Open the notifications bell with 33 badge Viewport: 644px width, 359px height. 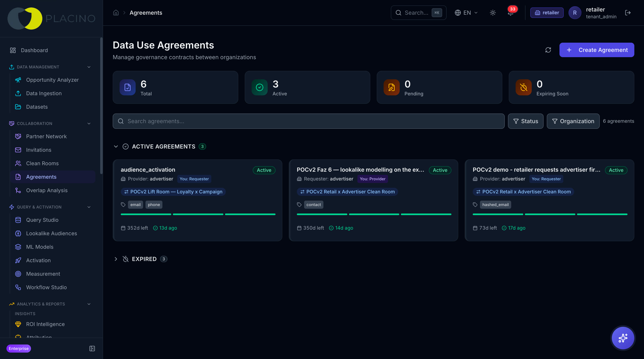coord(511,13)
